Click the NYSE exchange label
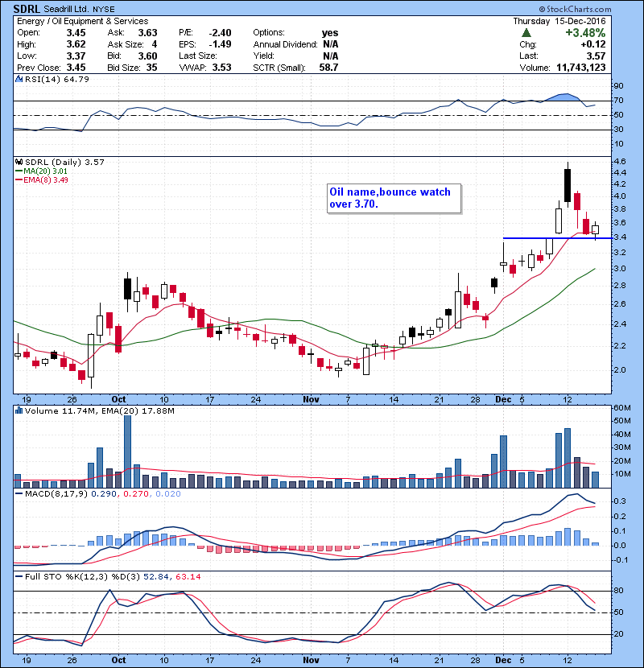 point(104,9)
